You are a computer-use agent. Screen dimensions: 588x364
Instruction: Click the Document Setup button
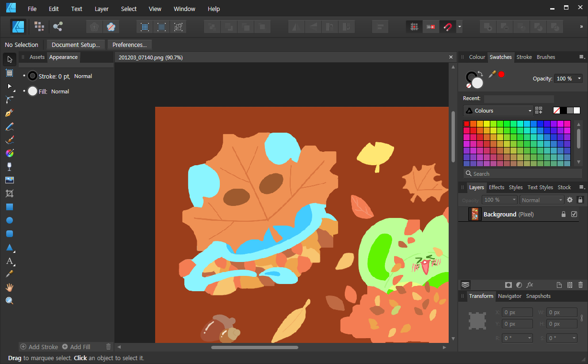point(76,45)
